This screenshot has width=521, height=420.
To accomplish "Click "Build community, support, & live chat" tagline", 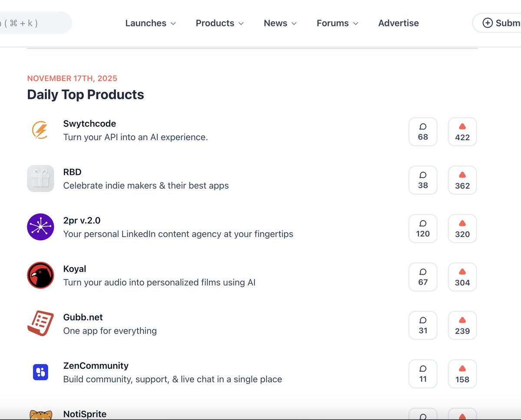I will [x=173, y=379].
